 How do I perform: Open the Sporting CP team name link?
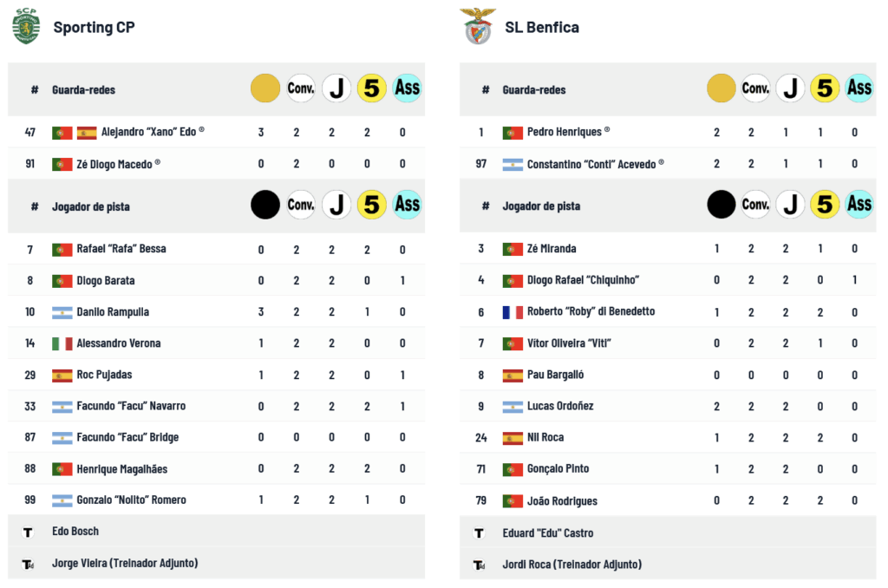coord(94,27)
